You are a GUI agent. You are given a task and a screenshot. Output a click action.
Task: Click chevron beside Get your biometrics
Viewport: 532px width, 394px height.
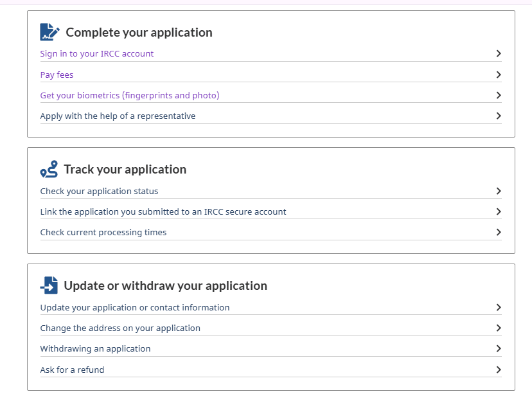point(499,95)
